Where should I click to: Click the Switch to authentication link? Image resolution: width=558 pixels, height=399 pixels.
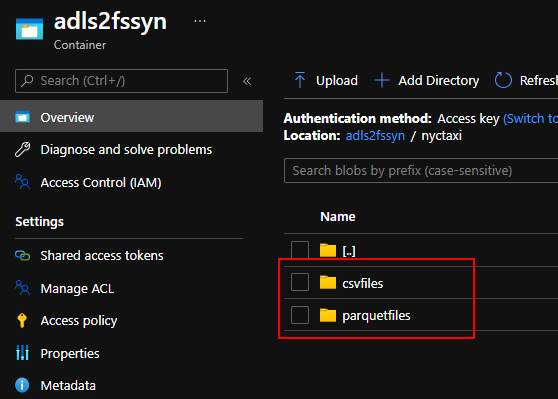pos(530,118)
